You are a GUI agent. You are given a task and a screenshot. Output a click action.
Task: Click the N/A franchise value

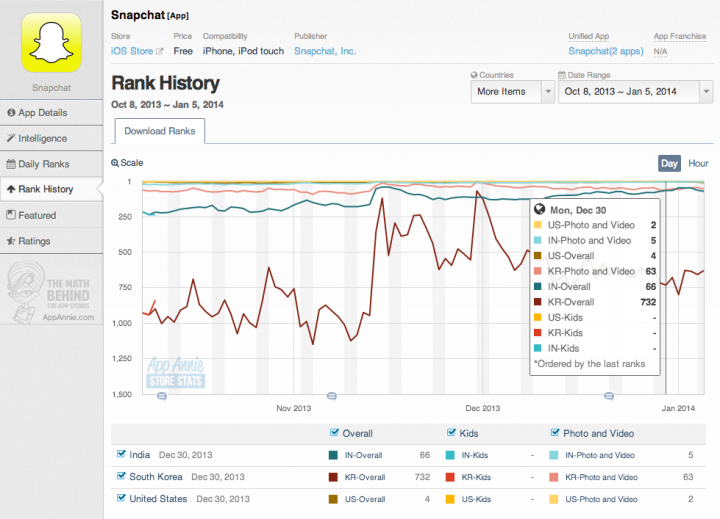pos(660,51)
